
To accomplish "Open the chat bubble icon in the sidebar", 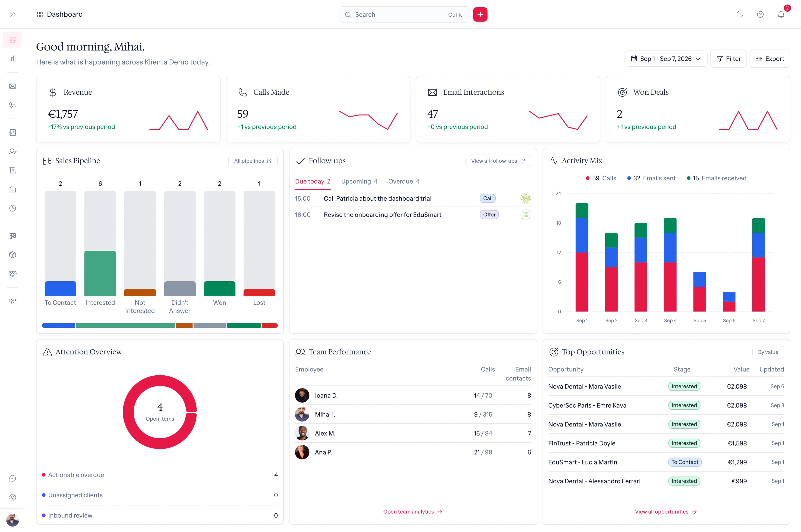I will (x=13, y=478).
